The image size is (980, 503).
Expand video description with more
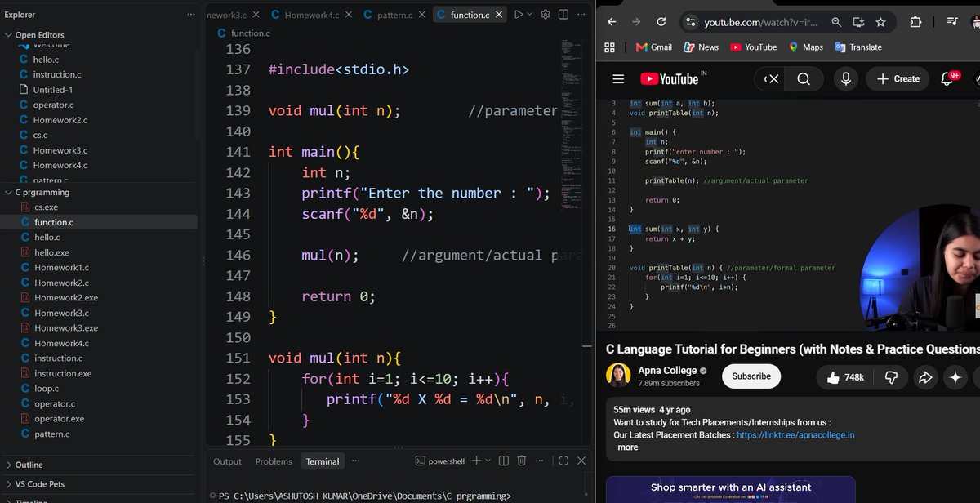(627, 447)
